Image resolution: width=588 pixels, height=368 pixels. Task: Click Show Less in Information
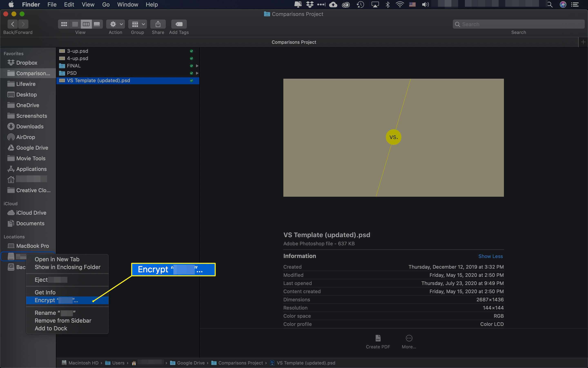(490, 256)
